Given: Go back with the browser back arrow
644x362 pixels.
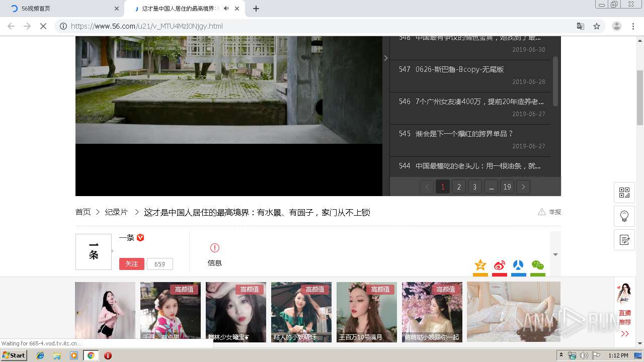Looking at the screenshot, I should click(11, 26).
